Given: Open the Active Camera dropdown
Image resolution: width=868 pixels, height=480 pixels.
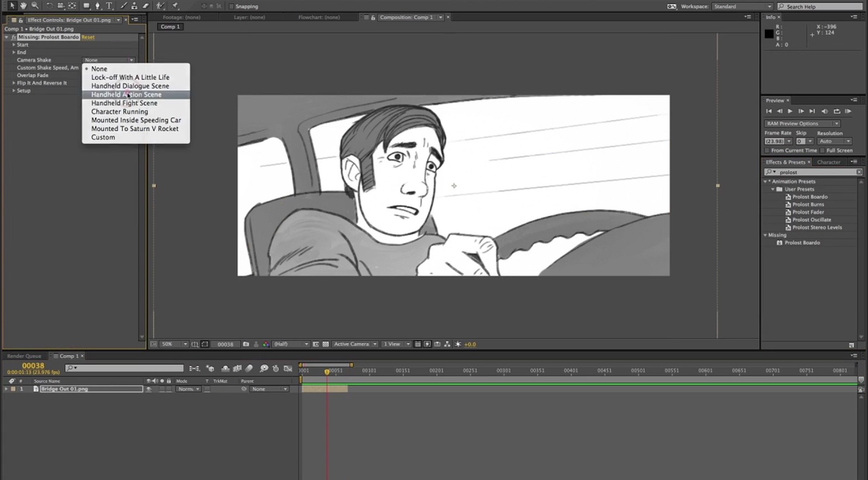Looking at the screenshot, I should (x=355, y=344).
